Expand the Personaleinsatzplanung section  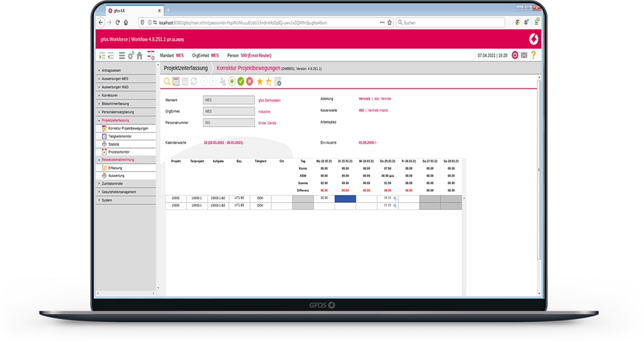[x=126, y=111]
